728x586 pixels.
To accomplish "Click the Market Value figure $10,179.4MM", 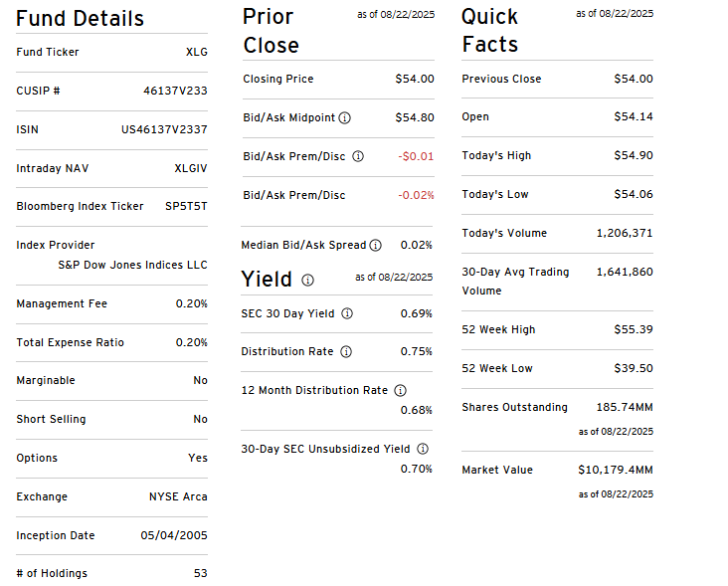I will point(616,470).
